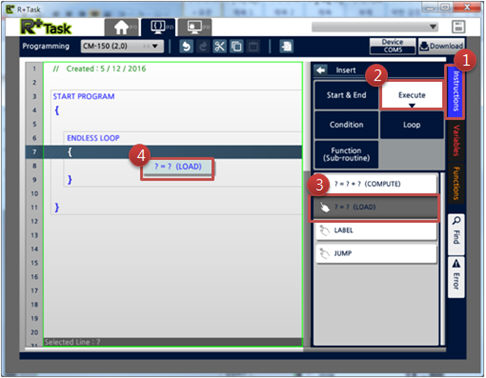Select the code programming tab icon
This screenshot has width=486, height=378.
(158, 27)
